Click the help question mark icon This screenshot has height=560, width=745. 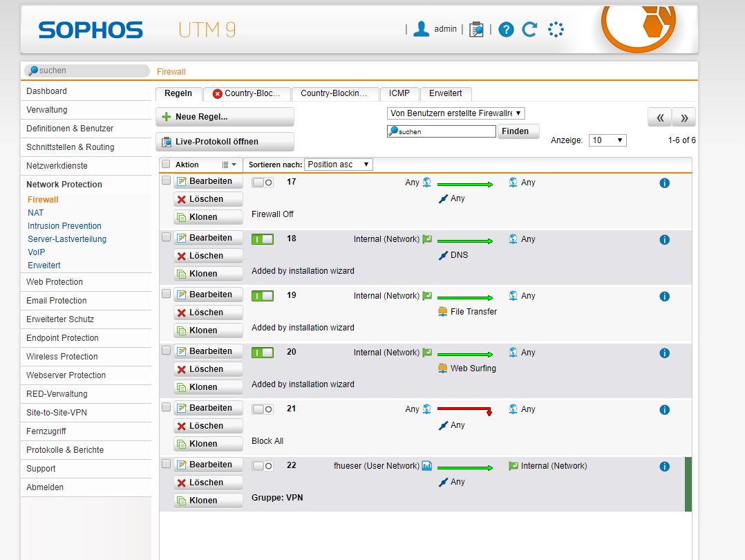(506, 29)
